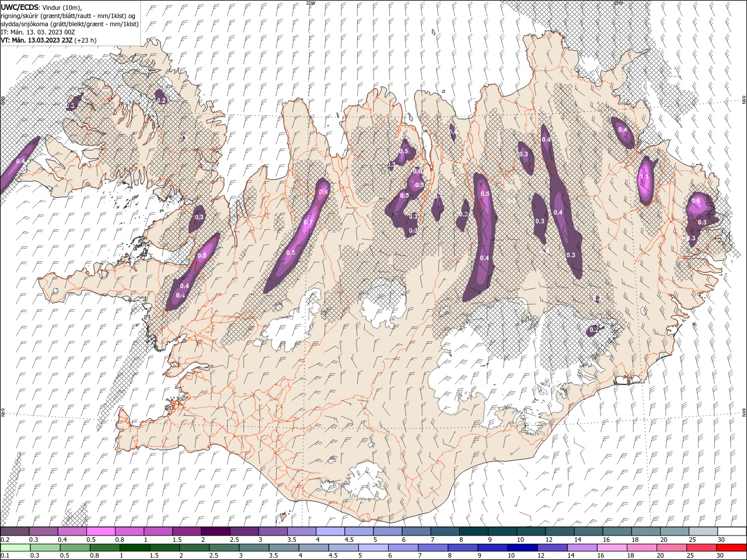Viewport: 747px width, 560px height.
Task: Click white snow legend swatch above 30
Action: click(x=731, y=531)
